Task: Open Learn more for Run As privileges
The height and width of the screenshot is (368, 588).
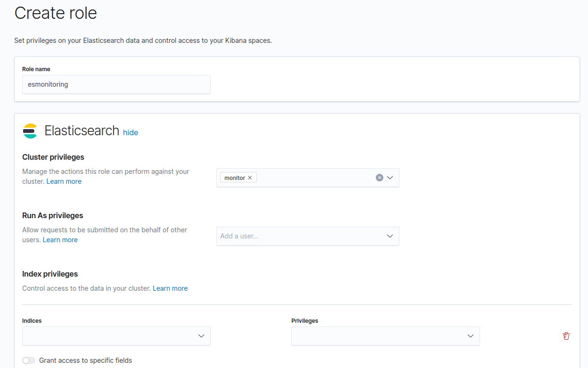Action: [60, 240]
